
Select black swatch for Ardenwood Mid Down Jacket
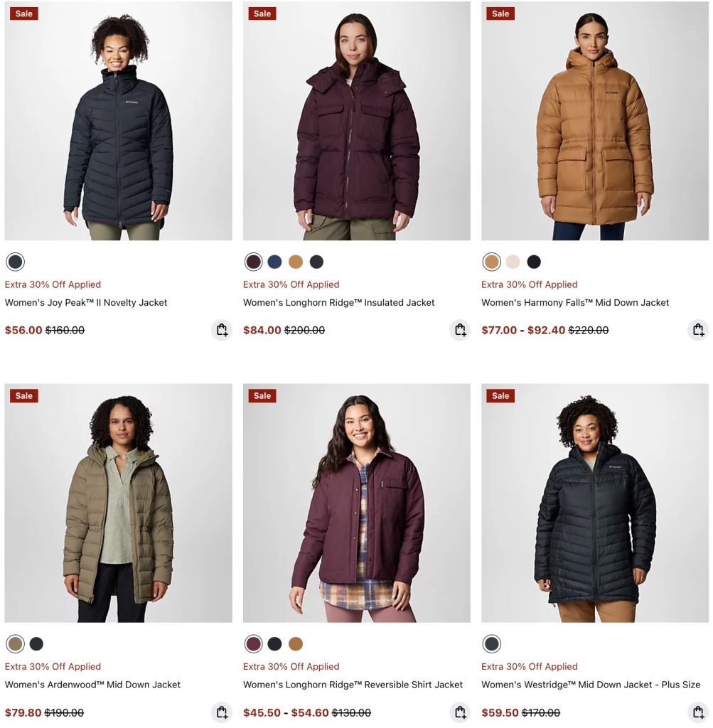36,644
